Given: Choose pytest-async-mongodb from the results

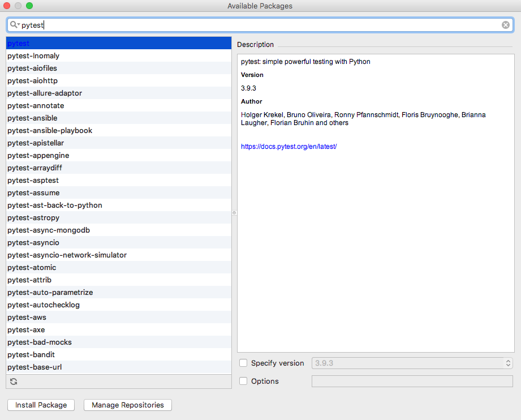Looking at the screenshot, I should coord(119,230).
